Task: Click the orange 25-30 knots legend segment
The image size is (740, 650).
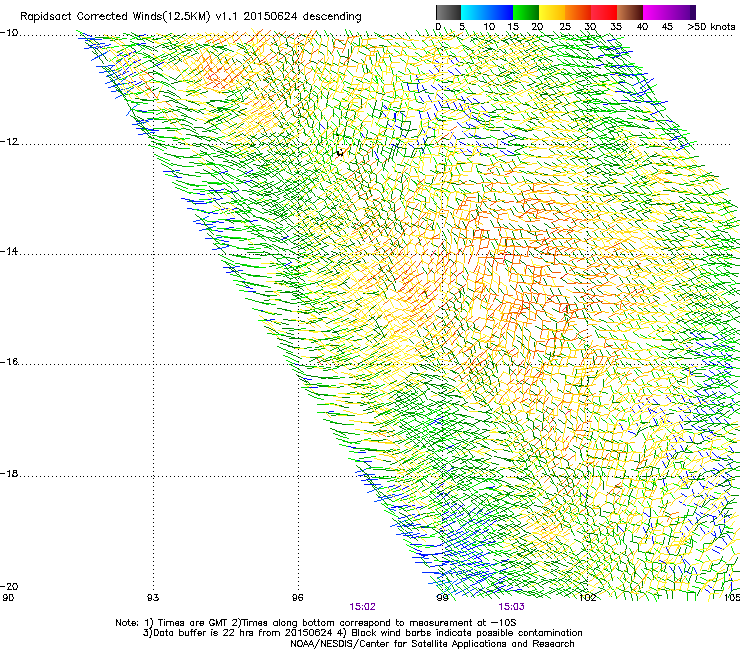Action: pyautogui.click(x=578, y=12)
